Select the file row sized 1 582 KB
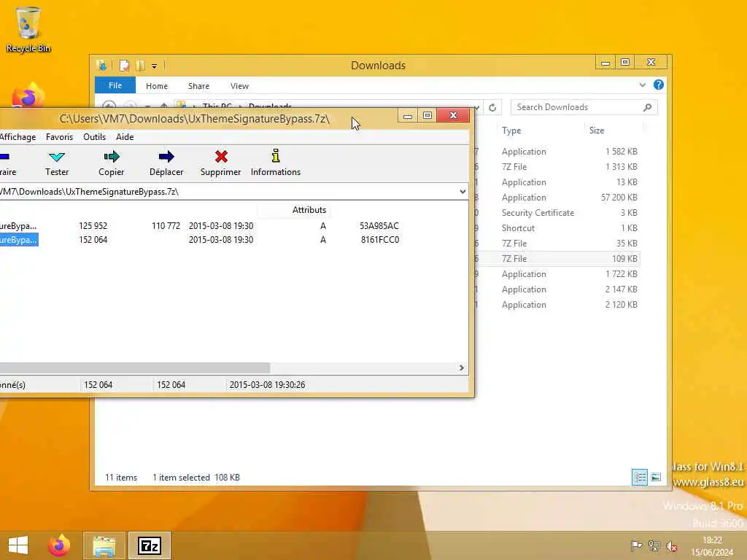747x560 pixels. [557, 152]
